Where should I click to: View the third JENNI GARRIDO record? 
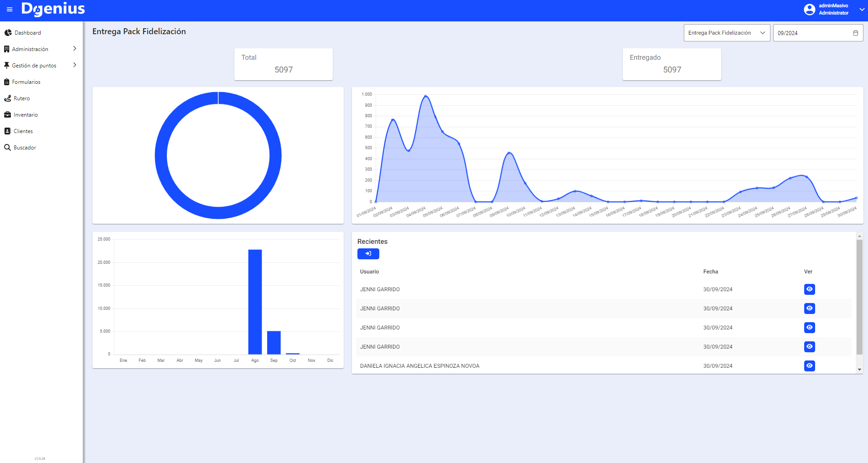coord(809,328)
